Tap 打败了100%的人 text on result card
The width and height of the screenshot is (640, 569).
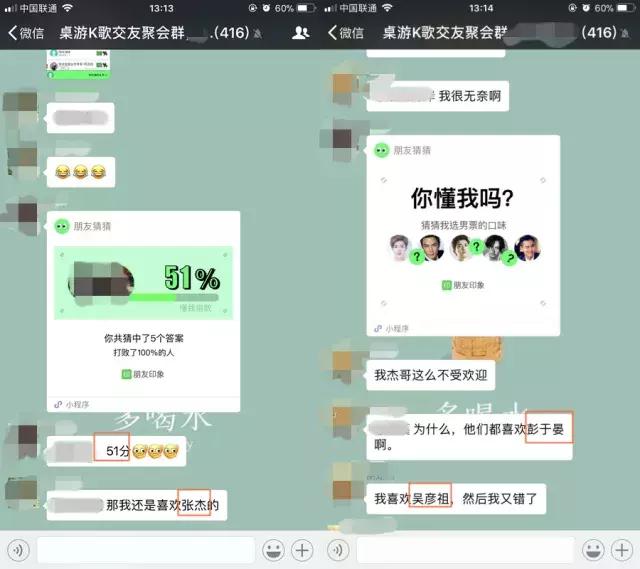pos(144,353)
